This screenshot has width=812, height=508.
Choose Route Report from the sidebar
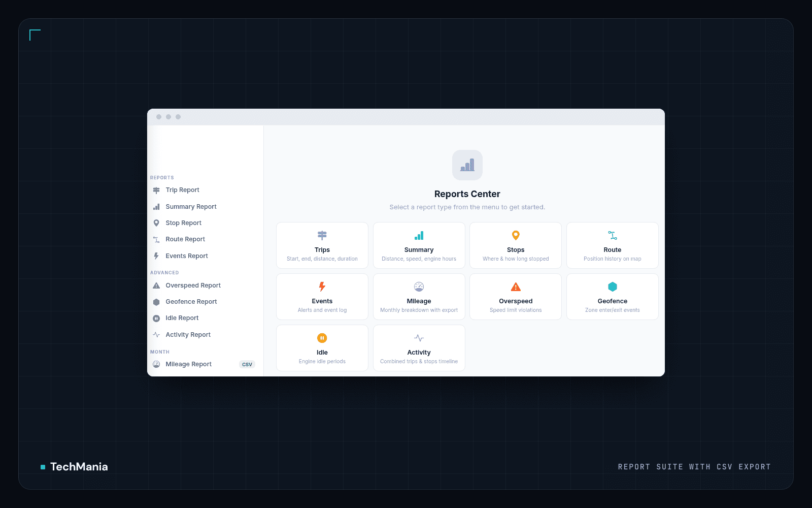coord(206,239)
